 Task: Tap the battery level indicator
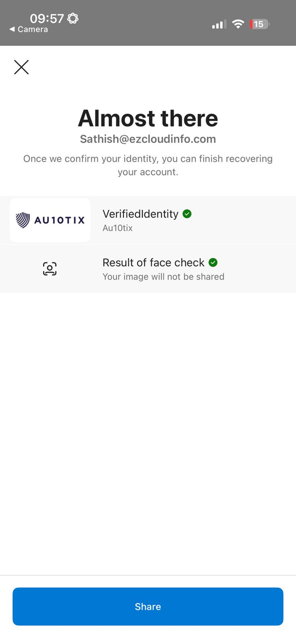(x=259, y=24)
